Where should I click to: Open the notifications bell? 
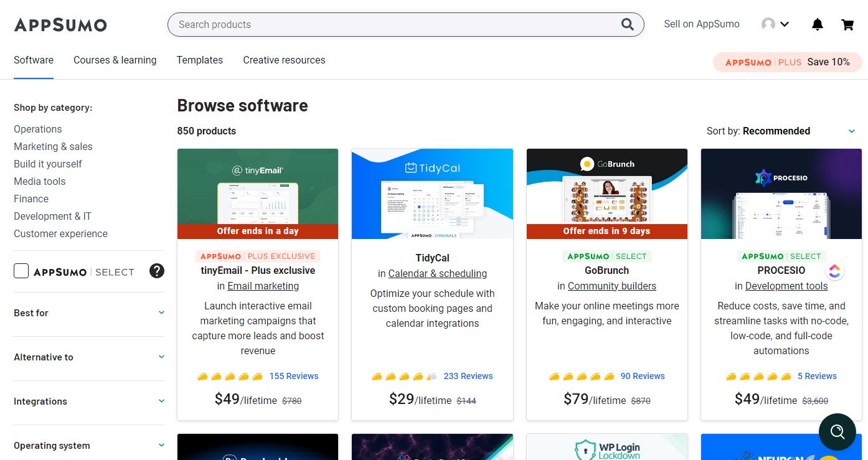pyautogui.click(x=818, y=24)
